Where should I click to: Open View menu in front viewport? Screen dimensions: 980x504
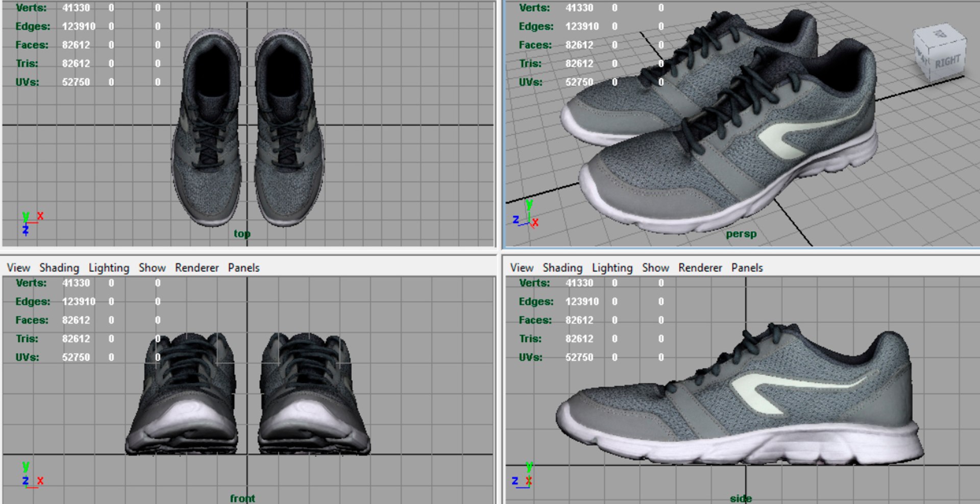point(18,268)
